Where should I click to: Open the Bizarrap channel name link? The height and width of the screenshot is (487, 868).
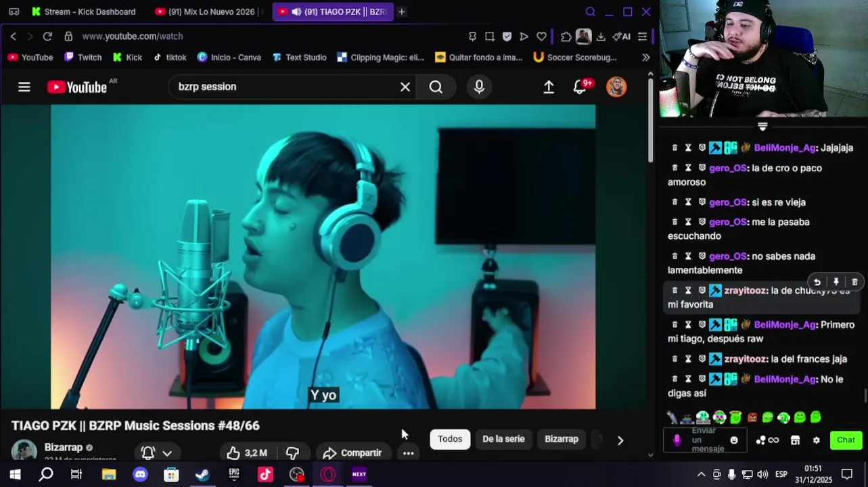coord(64,447)
